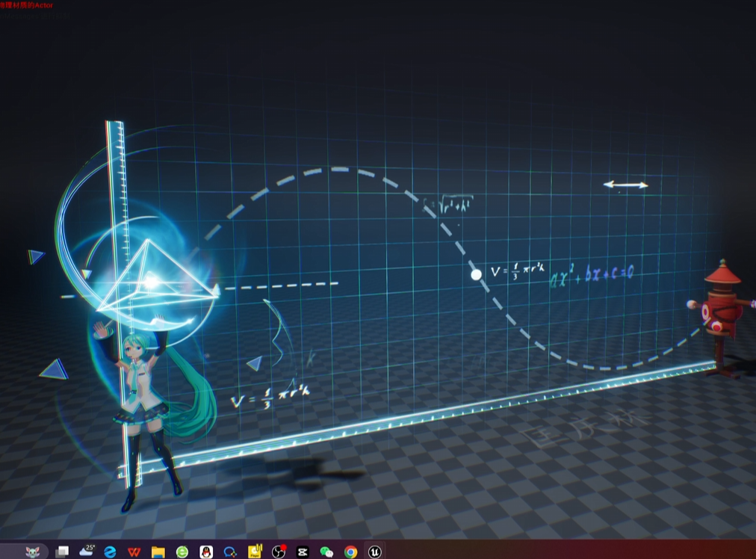This screenshot has height=559, width=756.
Task: Launch Google Chrome from the taskbar
Action: pyautogui.click(x=351, y=552)
